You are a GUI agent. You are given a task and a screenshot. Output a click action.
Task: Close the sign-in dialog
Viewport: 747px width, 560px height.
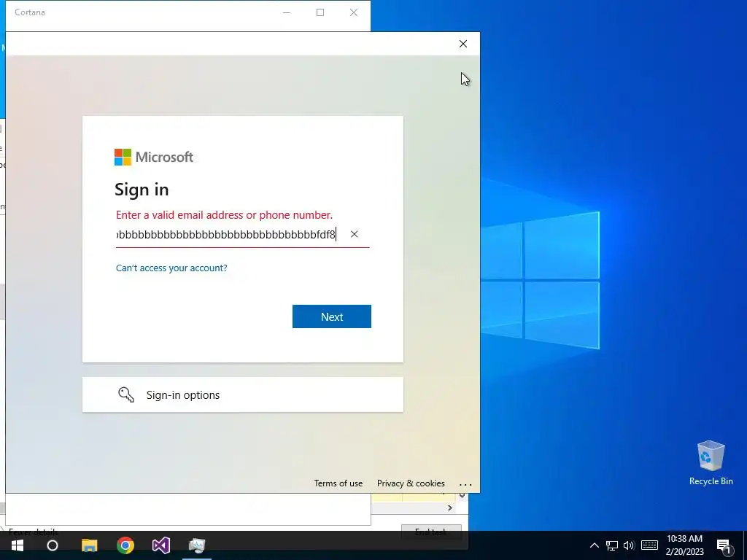(463, 44)
